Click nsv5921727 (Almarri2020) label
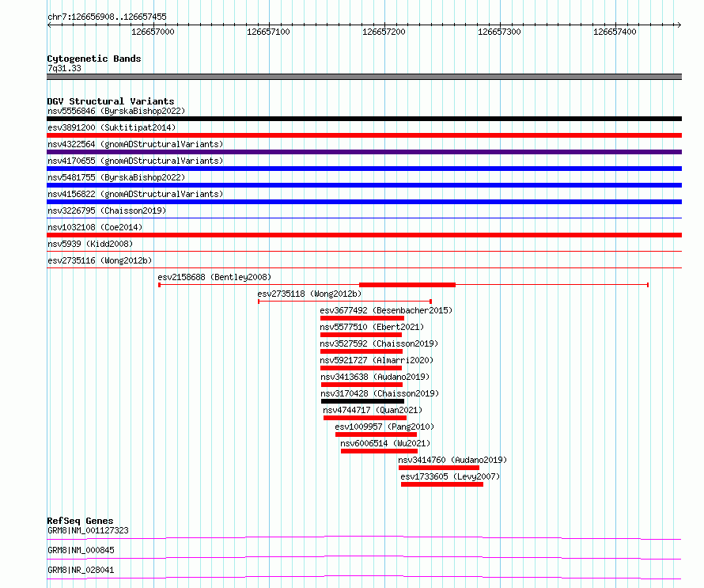 377,360
